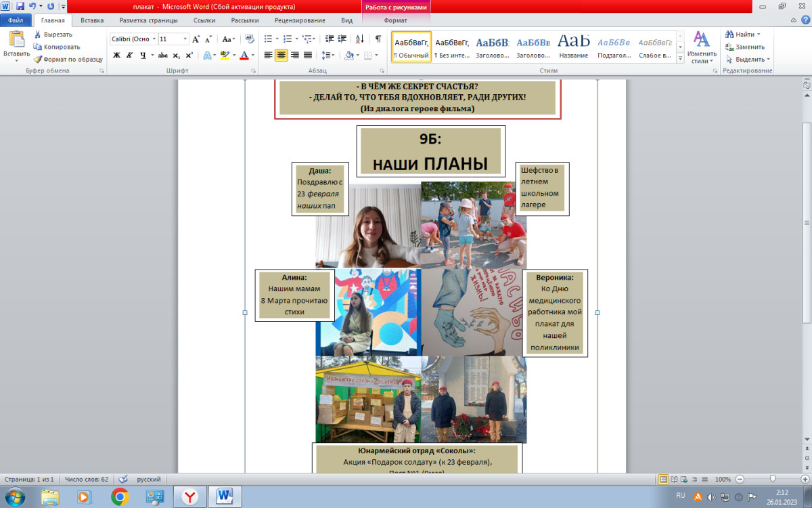Switch to the Ссылки tab
Screen dimensions: 812x508
[204, 21]
